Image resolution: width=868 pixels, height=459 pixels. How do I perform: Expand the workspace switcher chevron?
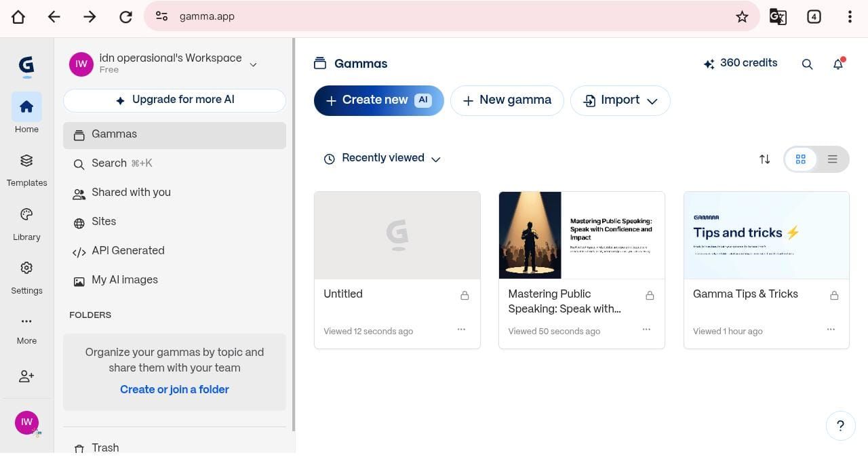coord(253,64)
